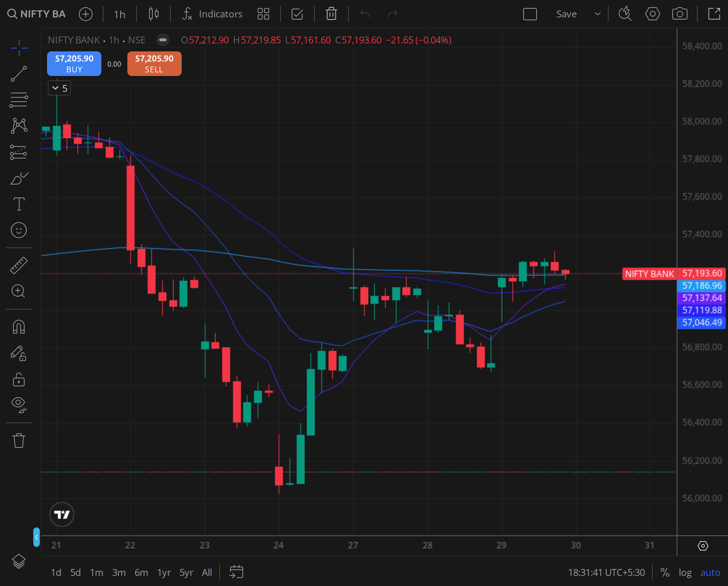Click the 57,186.96 indicator price label
Screen dimensions: 728x586
pos(702,286)
